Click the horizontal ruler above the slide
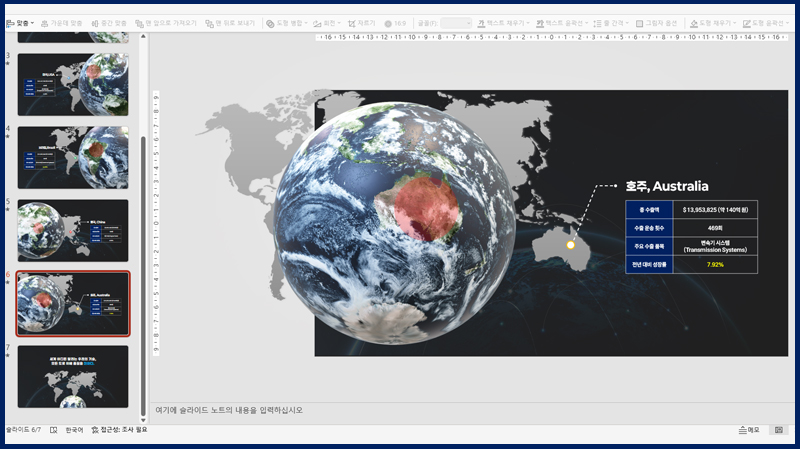 click(551, 37)
